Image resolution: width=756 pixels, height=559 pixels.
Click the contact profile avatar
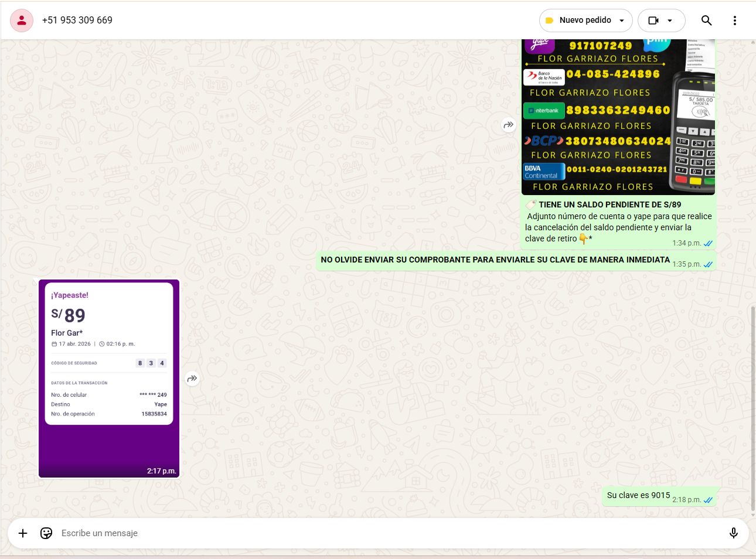[x=22, y=21]
